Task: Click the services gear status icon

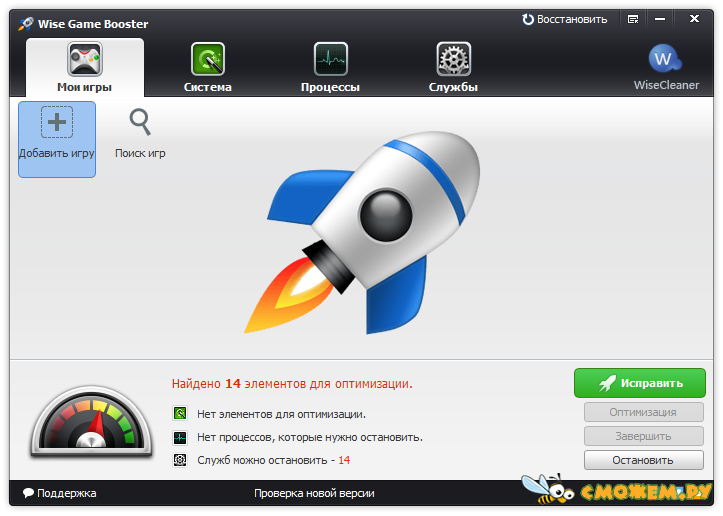Action: [x=180, y=460]
